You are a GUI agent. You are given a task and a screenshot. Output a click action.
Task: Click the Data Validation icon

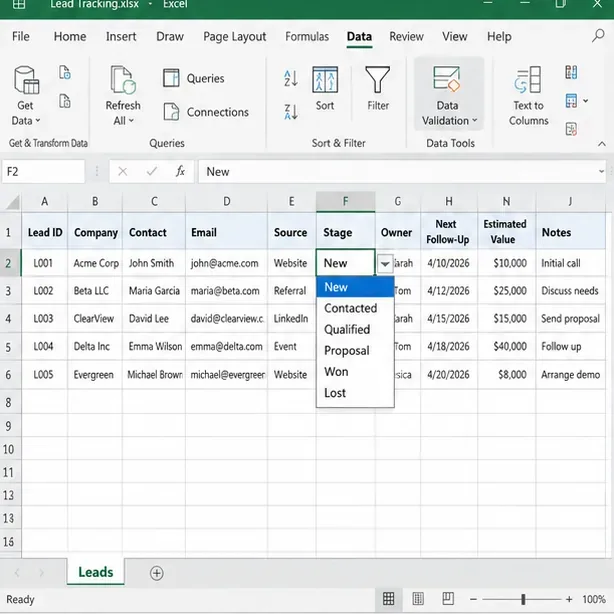446,79
